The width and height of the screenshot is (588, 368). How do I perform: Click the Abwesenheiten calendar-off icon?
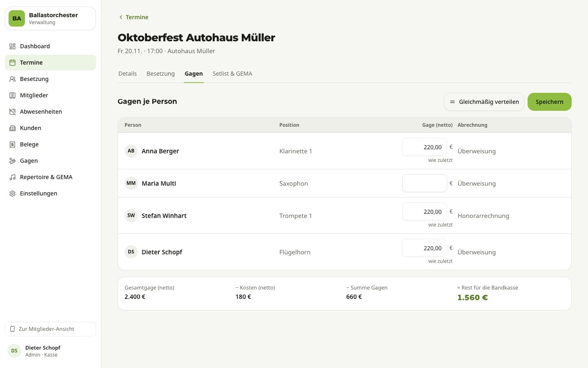click(12, 112)
